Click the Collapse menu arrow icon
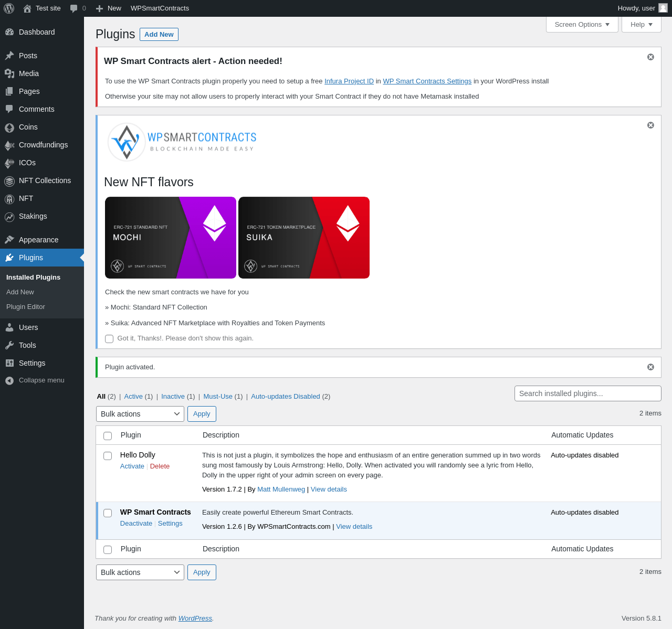The image size is (672, 629). [x=9, y=380]
